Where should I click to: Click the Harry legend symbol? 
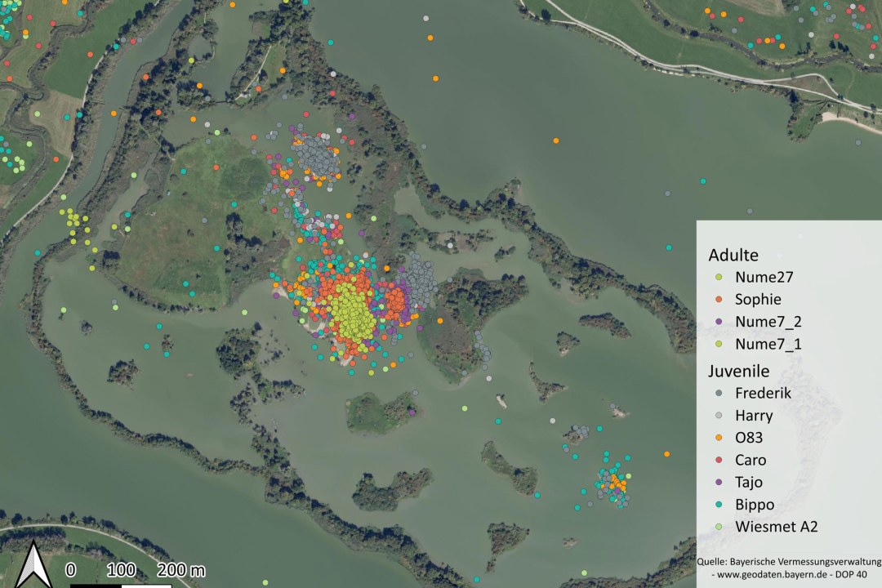click(719, 415)
